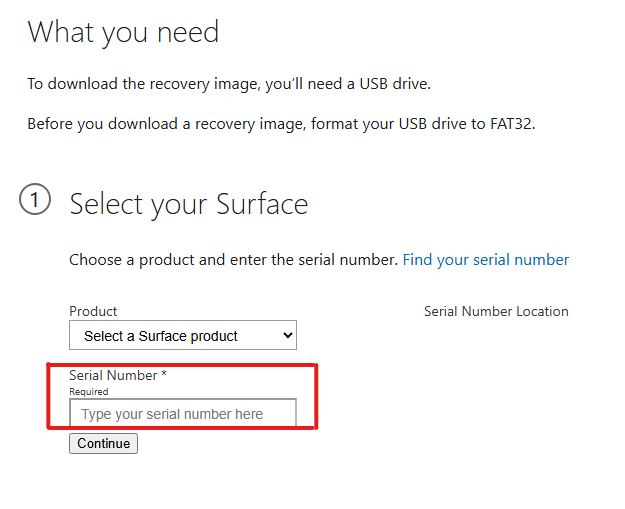Click the asterisk beside Serial Number

(164, 375)
